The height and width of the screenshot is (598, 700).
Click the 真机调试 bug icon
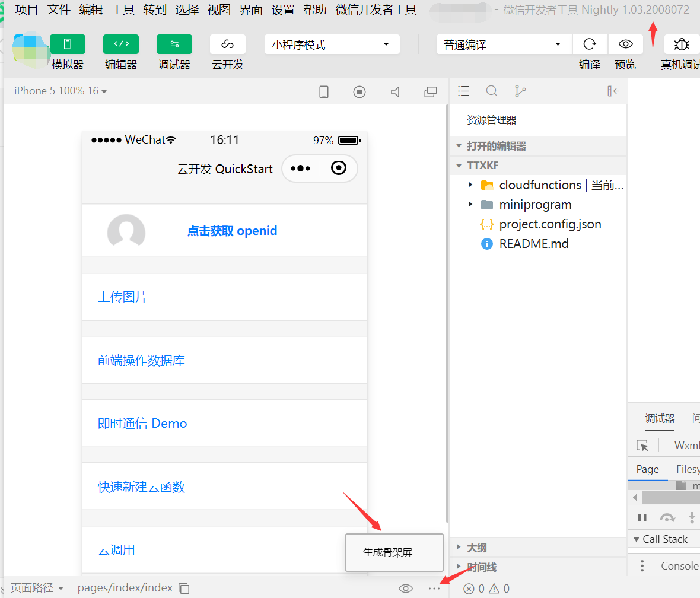click(x=682, y=44)
